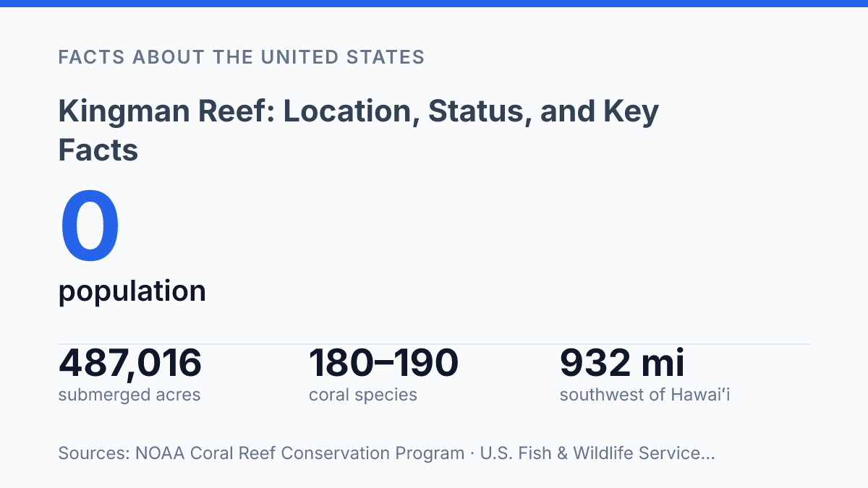Click the 932 mi statistic
This screenshot has height=488, width=868.
(x=622, y=363)
